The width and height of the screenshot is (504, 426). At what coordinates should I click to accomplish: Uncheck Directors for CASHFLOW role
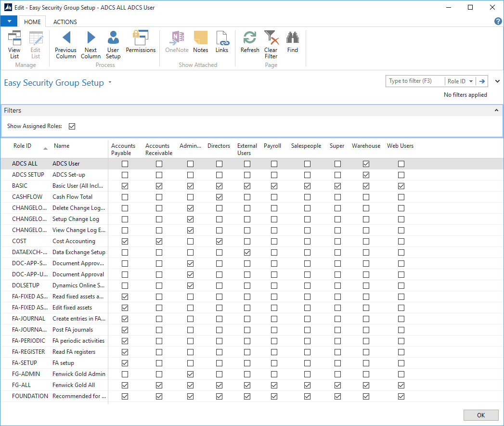(x=219, y=197)
